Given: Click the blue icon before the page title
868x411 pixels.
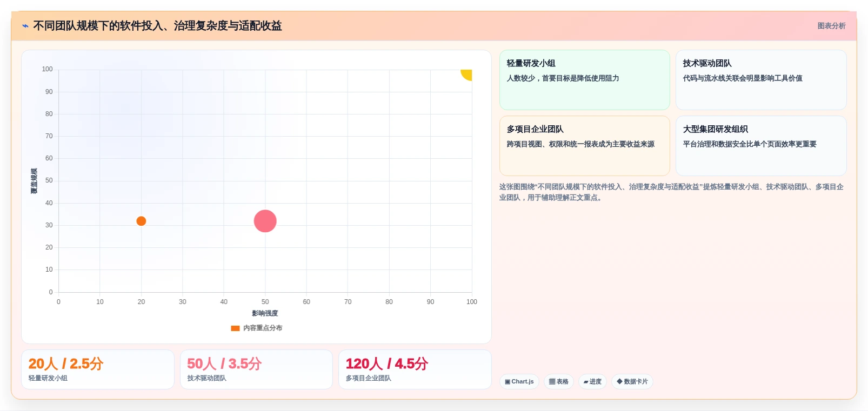Looking at the screenshot, I should pos(25,26).
